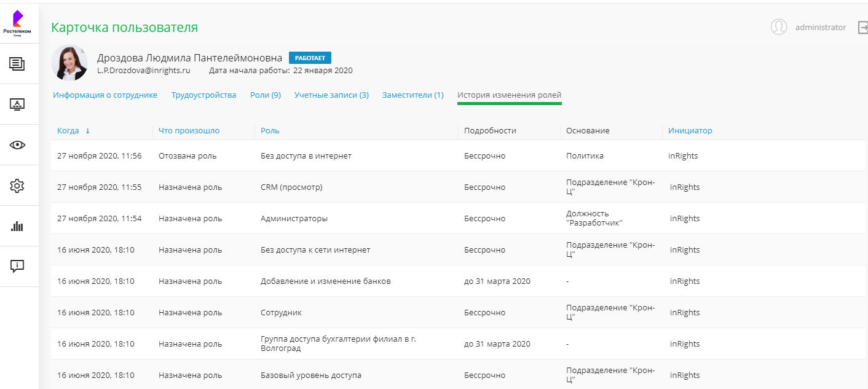Open the news list sidebar icon
The width and height of the screenshot is (868, 389).
pyautogui.click(x=17, y=63)
